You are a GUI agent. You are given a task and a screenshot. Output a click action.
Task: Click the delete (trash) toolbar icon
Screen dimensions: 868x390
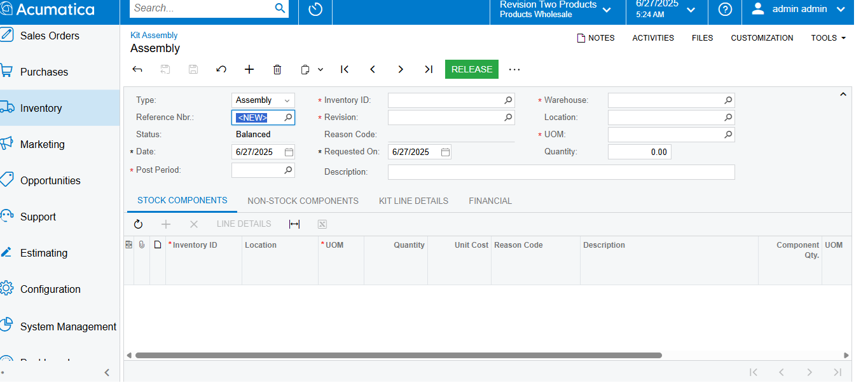(x=277, y=69)
